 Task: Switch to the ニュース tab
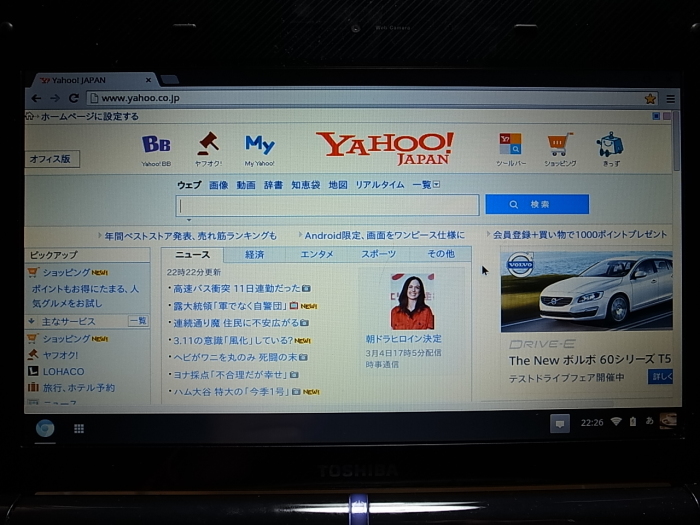(x=192, y=255)
